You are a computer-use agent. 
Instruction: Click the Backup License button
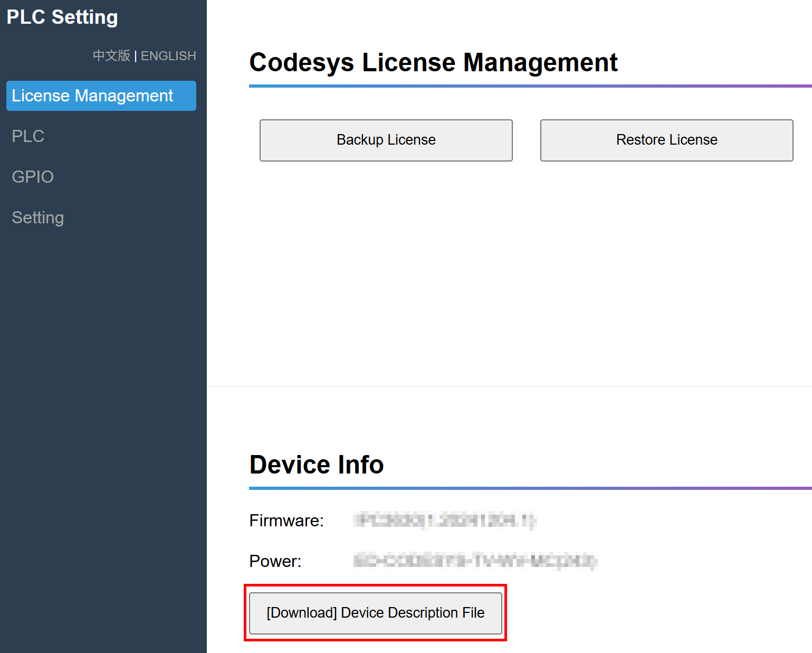386,140
